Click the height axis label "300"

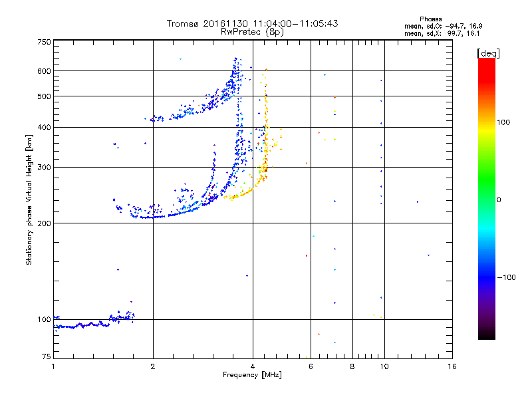pos(44,168)
